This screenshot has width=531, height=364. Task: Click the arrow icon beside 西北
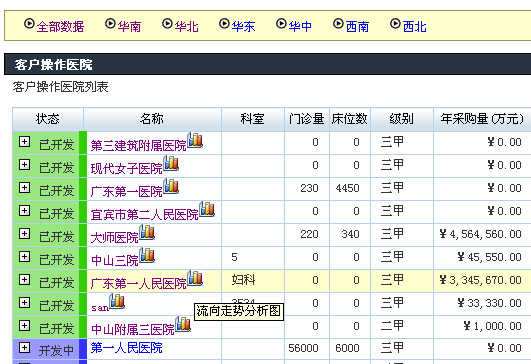(395, 24)
